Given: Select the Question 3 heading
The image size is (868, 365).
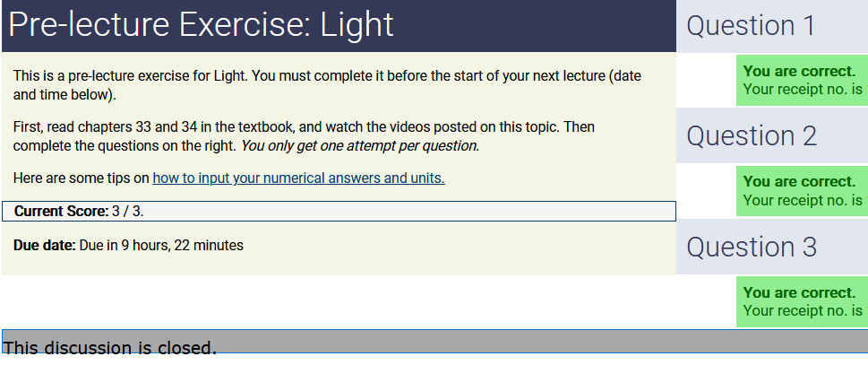Looking at the screenshot, I should (752, 248).
